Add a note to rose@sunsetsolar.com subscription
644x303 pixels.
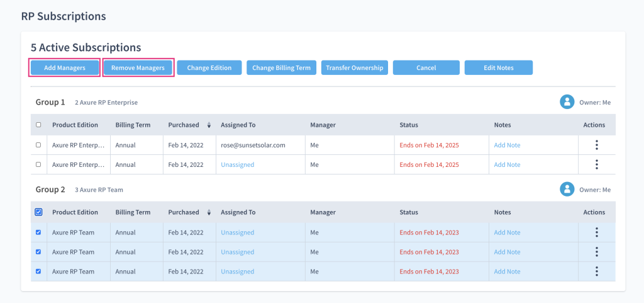point(507,145)
